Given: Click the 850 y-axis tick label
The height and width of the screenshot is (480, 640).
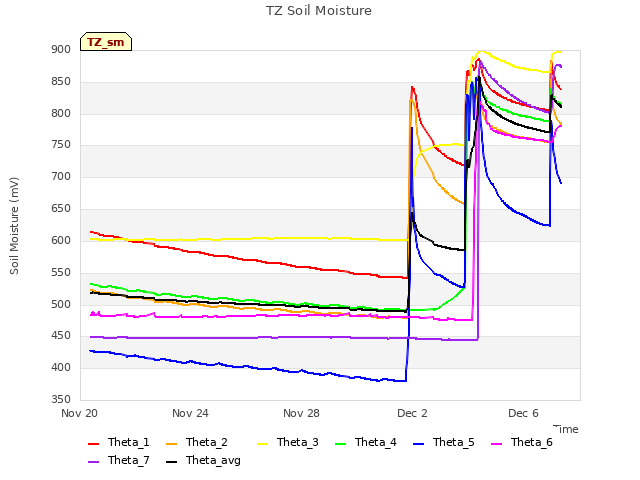Looking at the screenshot, I should 61,82.
